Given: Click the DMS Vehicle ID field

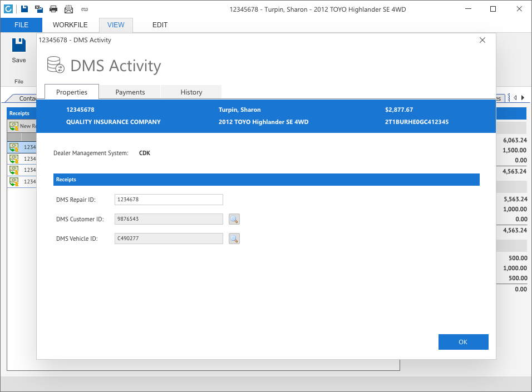Looking at the screenshot, I should (169, 239).
